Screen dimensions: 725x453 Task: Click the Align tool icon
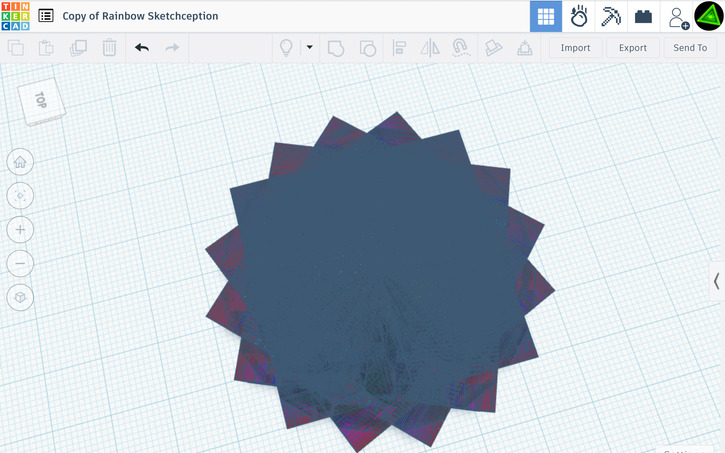399,48
